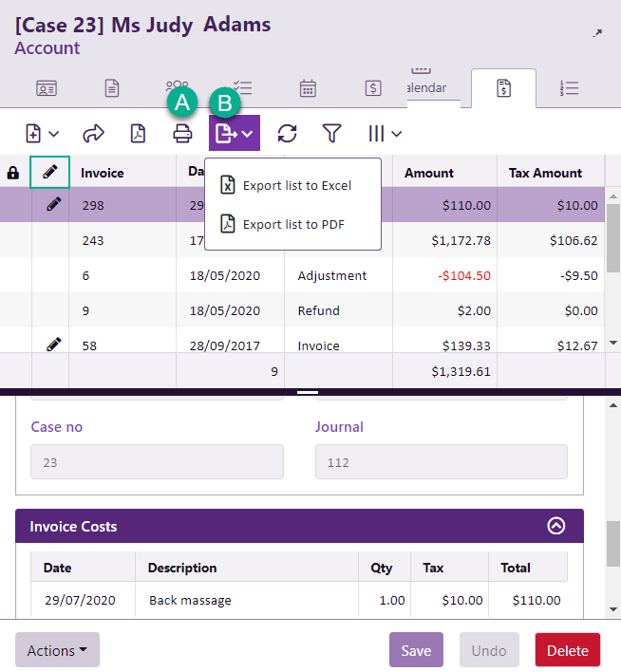
Task: Click the PDF document toolbar icon
Action: 139,134
